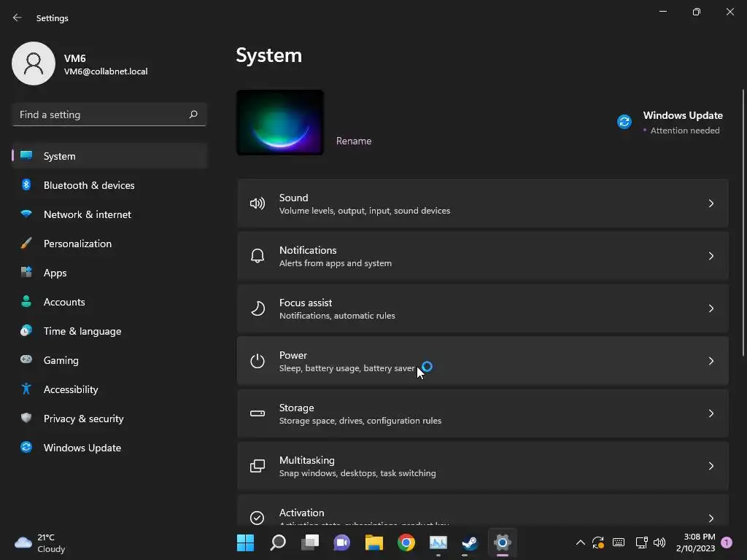
Task: Click the Bluetooth icon in sidebar
Action: 26,184
